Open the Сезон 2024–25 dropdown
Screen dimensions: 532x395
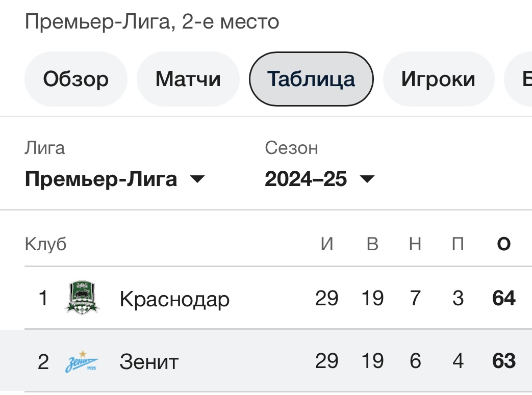click(x=307, y=179)
